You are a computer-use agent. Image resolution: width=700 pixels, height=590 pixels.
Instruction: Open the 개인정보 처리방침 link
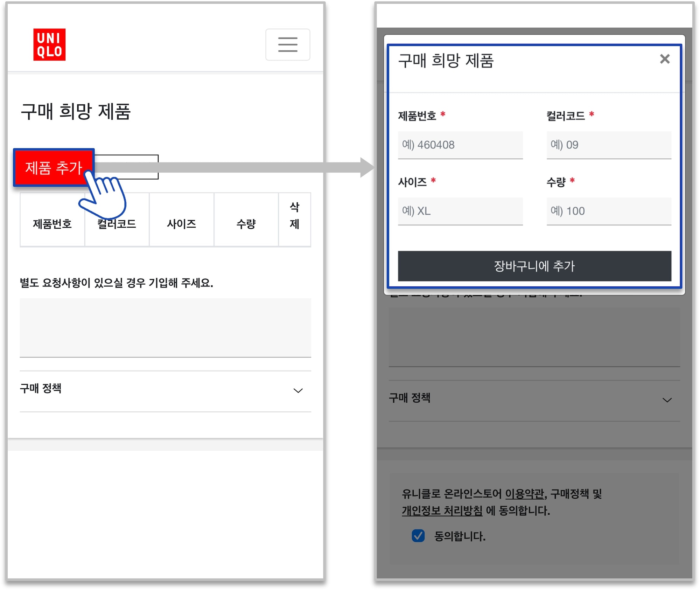click(442, 511)
